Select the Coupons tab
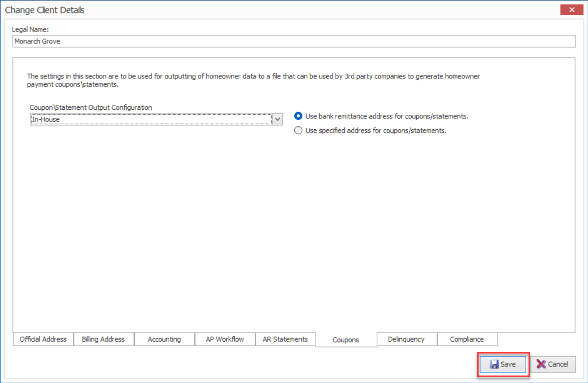 [346, 340]
